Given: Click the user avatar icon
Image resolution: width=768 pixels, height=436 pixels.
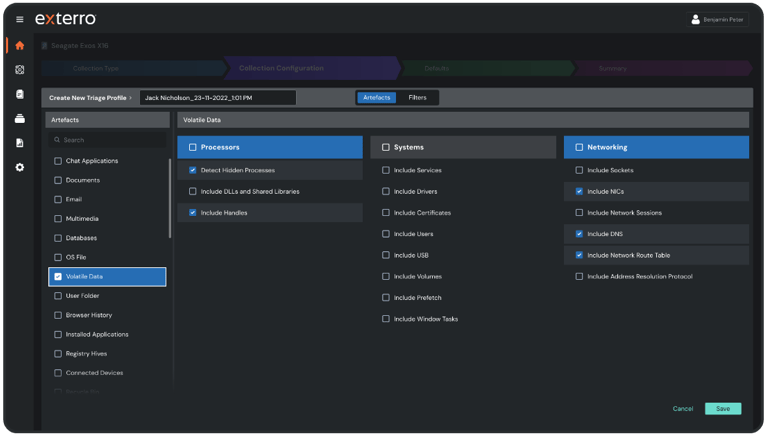Looking at the screenshot, I should tap(696, 19).
